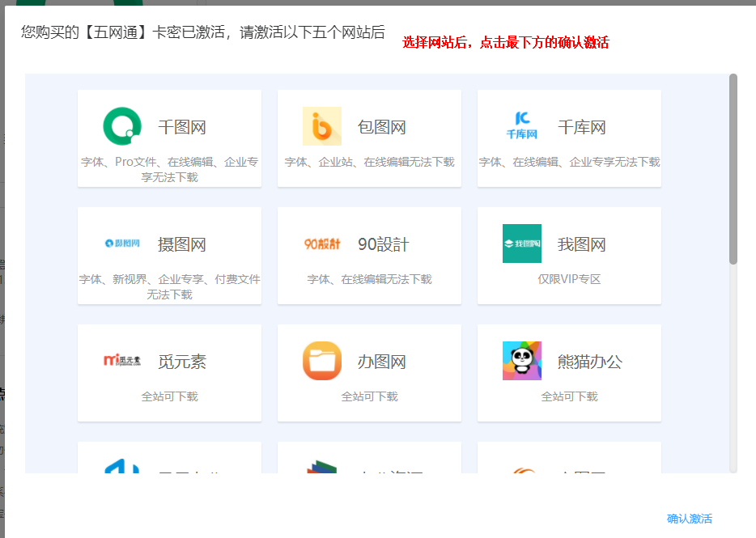Select the 90設計 site name
The width and height of the screenshot is (756, 538).
[x=384, y=244]
